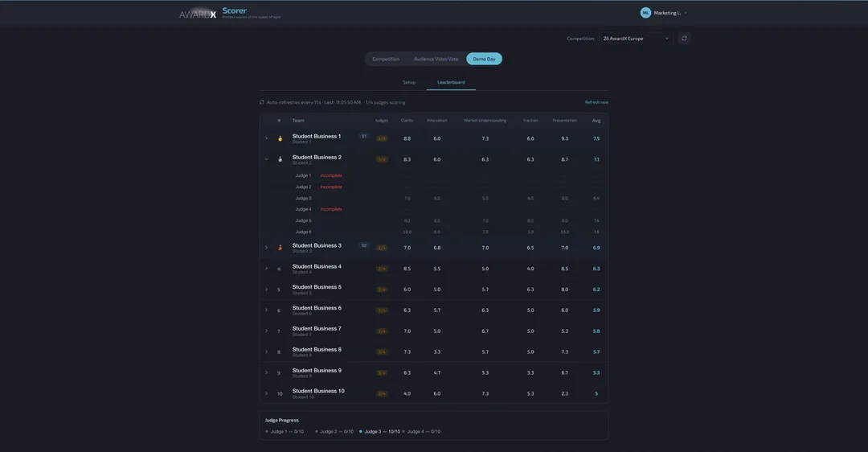
Task: Click the S1 badge on Student Business 1
Action: (364, 136)
